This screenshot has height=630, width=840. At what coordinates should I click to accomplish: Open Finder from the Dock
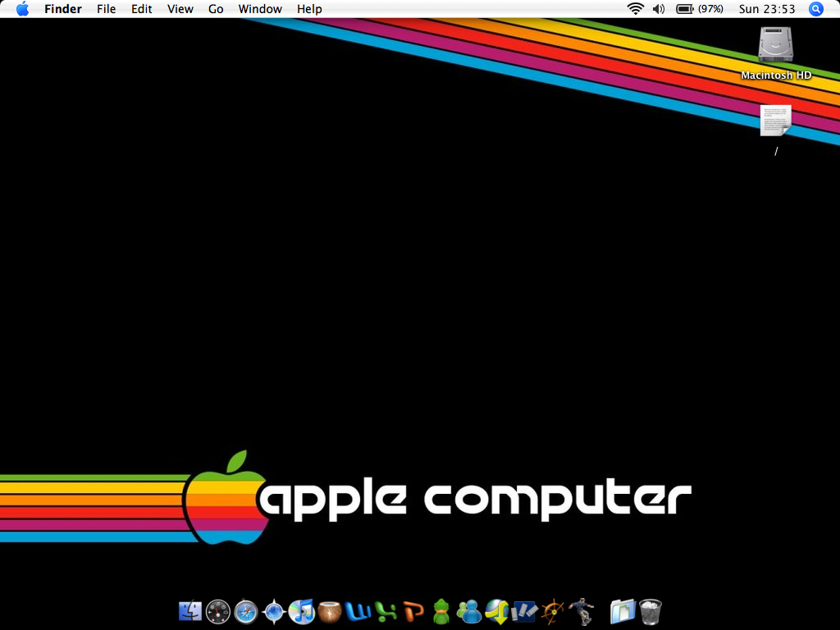pos(190,611)
